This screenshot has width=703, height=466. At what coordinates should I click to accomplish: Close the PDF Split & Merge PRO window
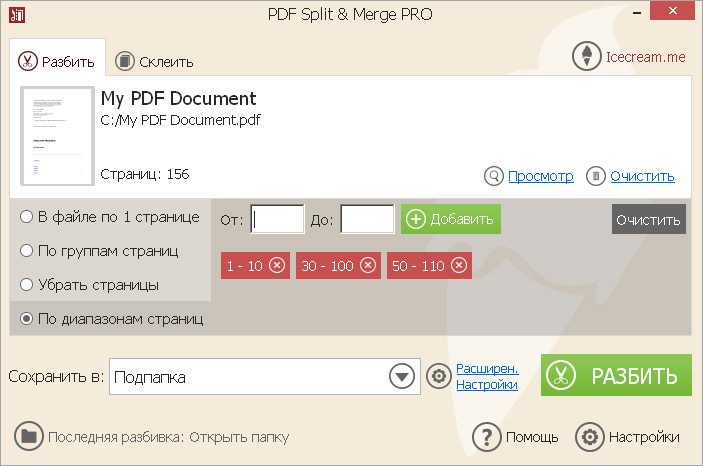(x=673, y=10)
